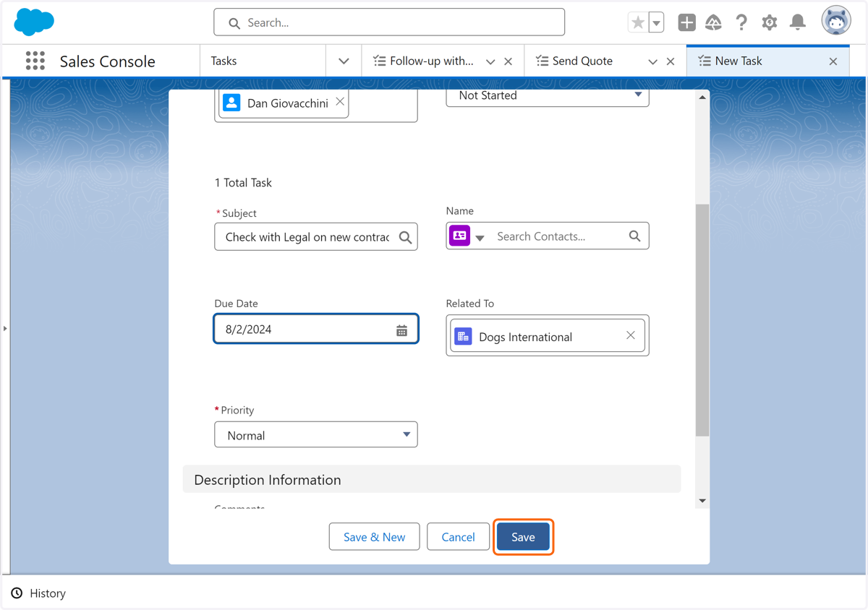Expand the favorites list dropdown arrow
Image resolution: width=868 pixels, height=610 pixels.
pyautogui.click(x=656, y=22)
